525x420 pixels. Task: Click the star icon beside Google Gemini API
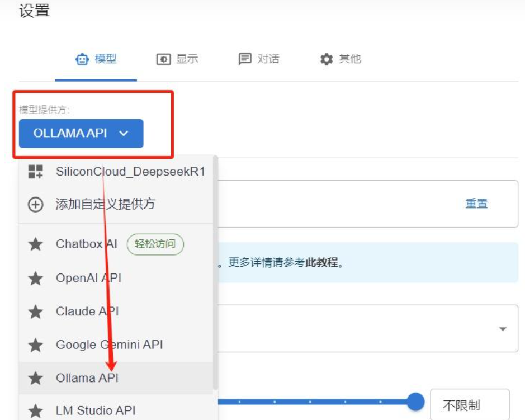(x=35, y=345)
